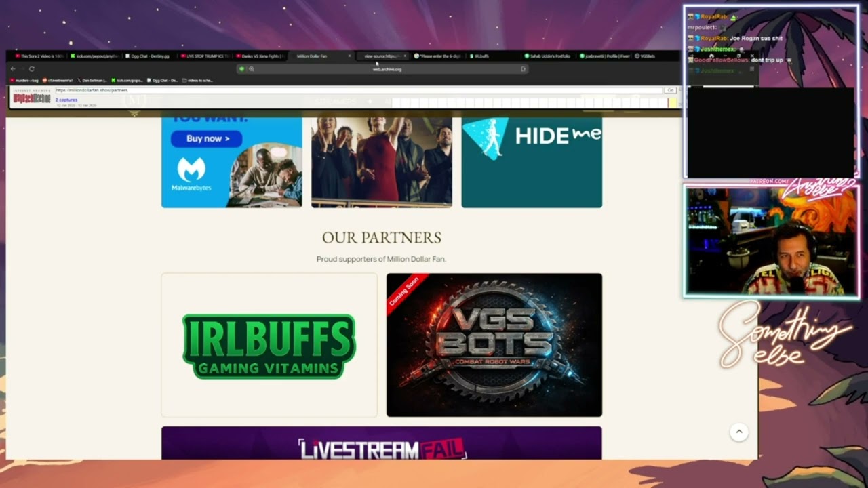This screenshot has height=488, width=868.
Task: Switch to the Darius VS Xena Fights tab
Action: click(261, 56)
